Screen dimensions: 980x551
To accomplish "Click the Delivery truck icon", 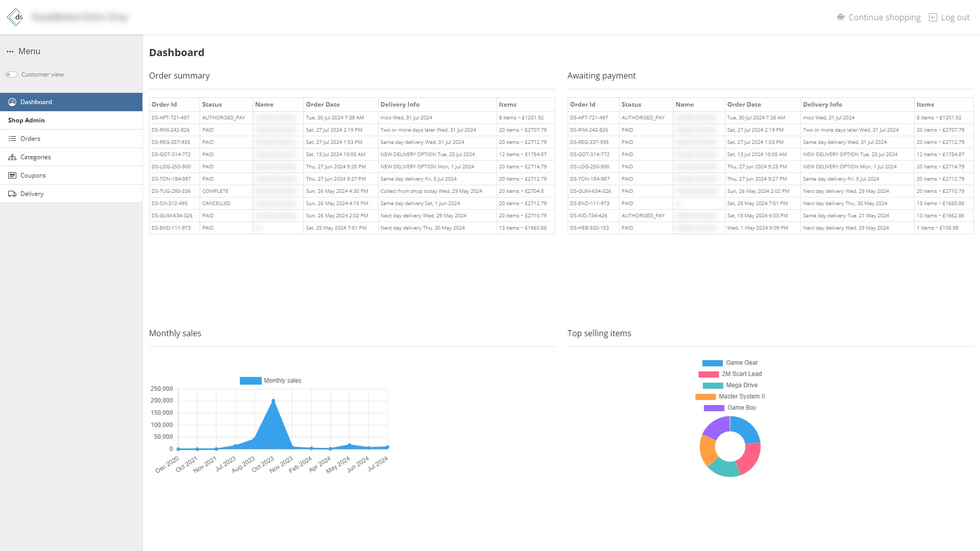I will [12, 194].
